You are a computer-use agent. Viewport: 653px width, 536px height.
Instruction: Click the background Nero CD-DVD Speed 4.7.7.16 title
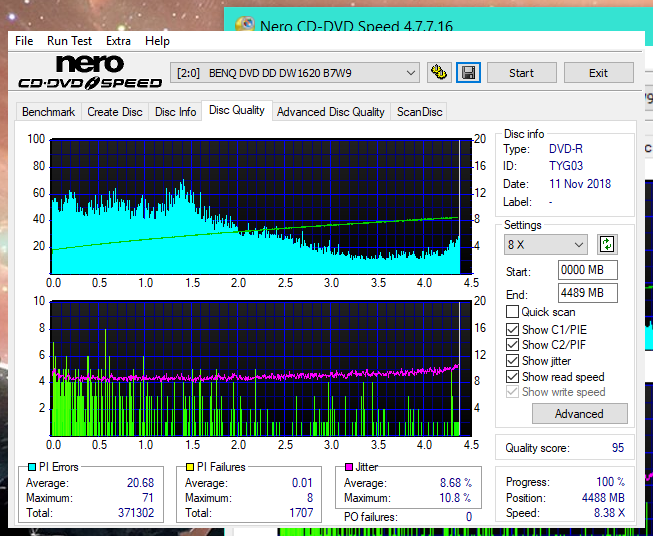click(x=356, y=27)
